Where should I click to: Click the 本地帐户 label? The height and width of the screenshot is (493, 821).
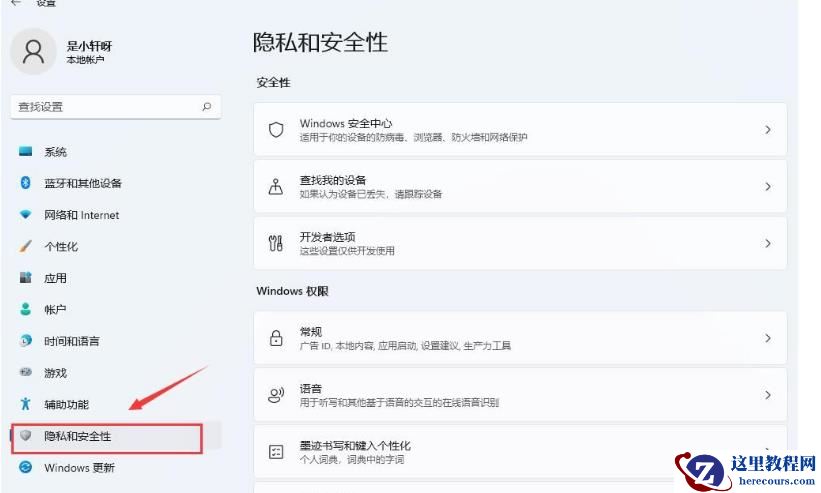[x=85, y=60]
